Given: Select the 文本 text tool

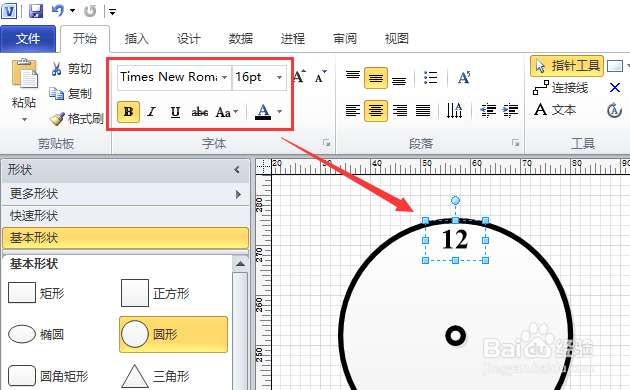Looking at the screenshot, I should [555, 109].
